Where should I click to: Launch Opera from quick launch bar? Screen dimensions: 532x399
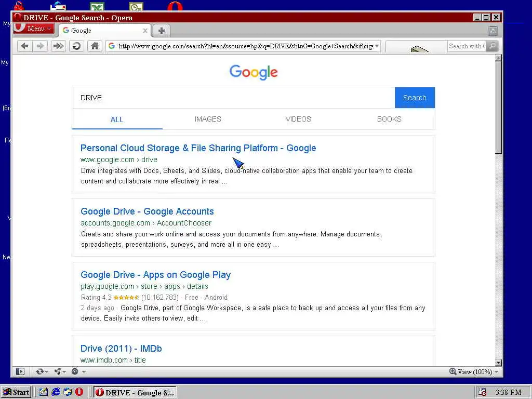pyautogui.click(x=79, y=392)
